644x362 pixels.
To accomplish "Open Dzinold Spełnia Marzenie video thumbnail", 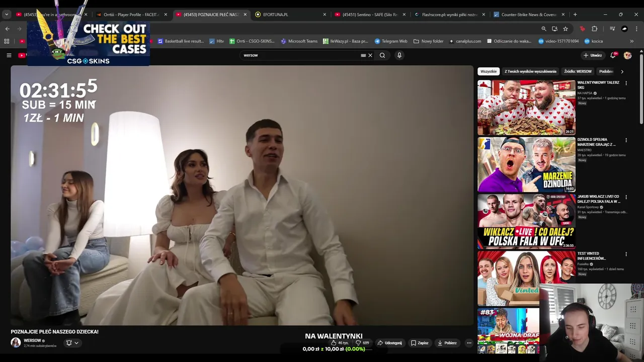I will pos(526,164).
